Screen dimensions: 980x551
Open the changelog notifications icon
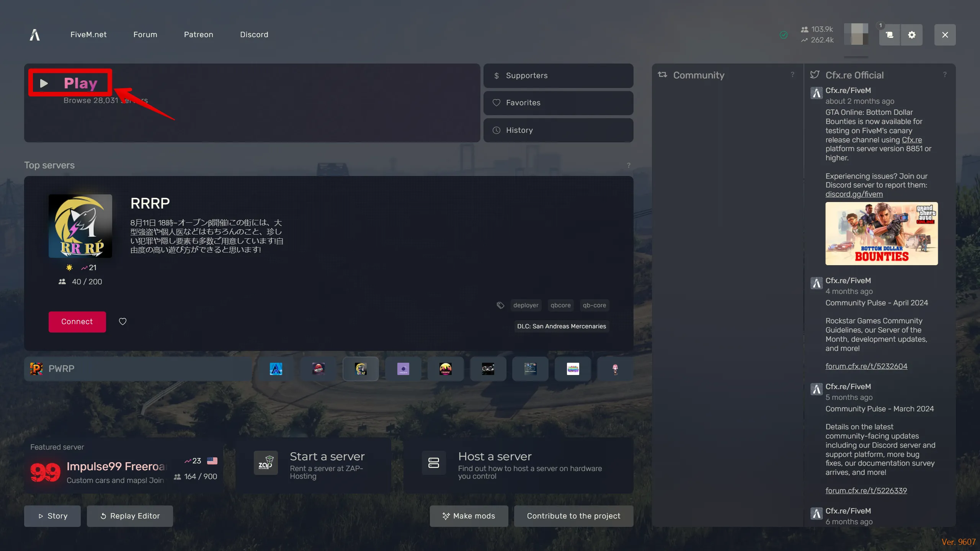pos(890,35)
